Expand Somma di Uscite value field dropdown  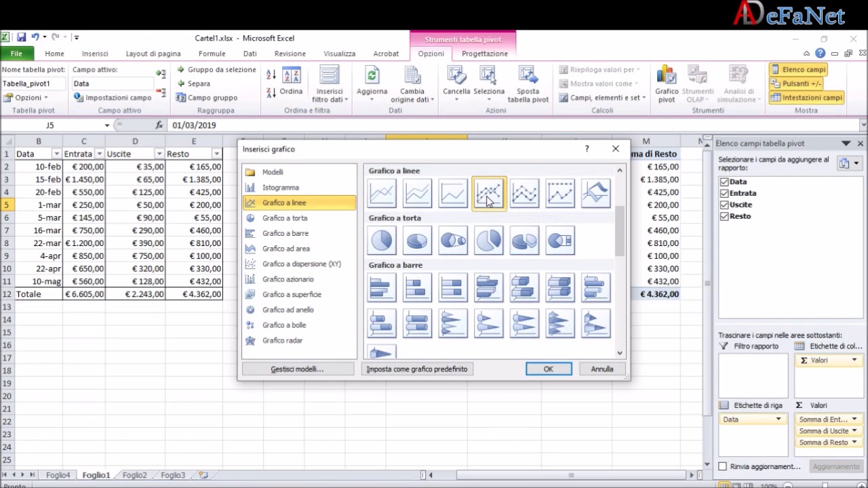pyautogui.click(x=854, y=431)
